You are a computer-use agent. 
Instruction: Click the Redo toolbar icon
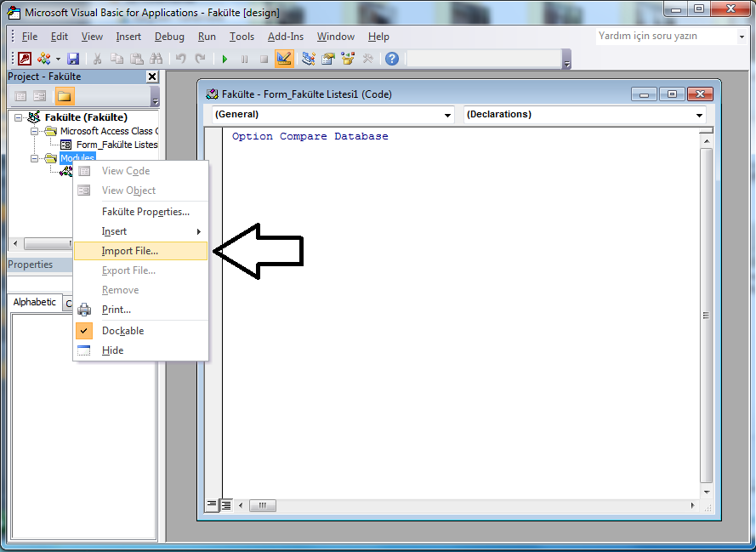pyautogui.click(x=200, y=59)
